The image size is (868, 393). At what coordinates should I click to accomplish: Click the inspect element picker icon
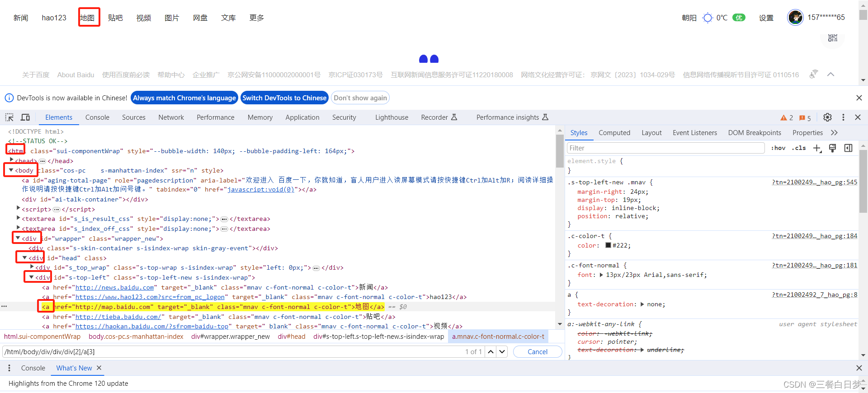[x=9, y=117]
